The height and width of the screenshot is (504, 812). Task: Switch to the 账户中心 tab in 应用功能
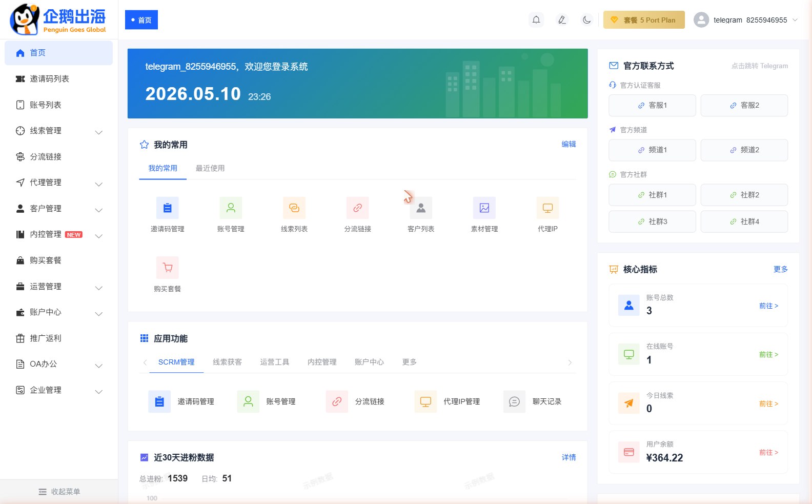click(369, 362)
